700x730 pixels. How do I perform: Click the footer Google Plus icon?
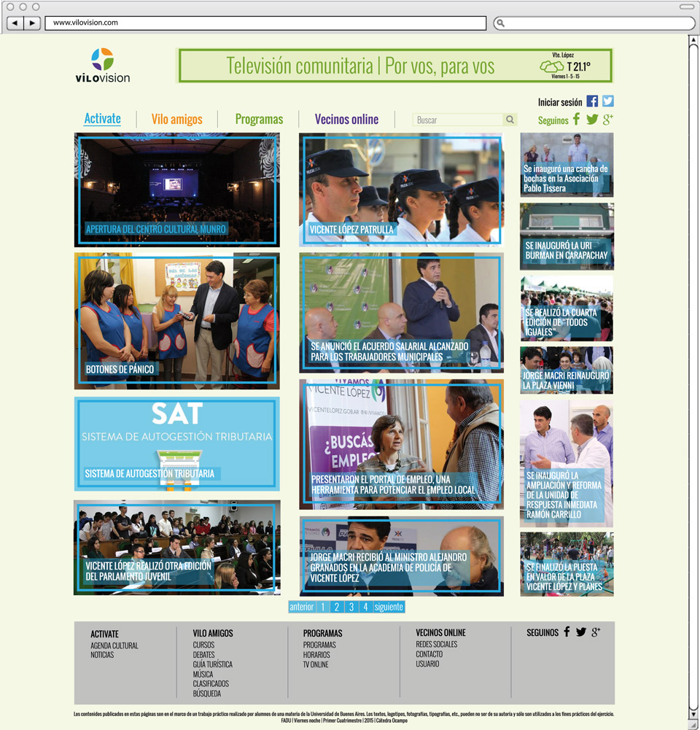coord(596,632)
